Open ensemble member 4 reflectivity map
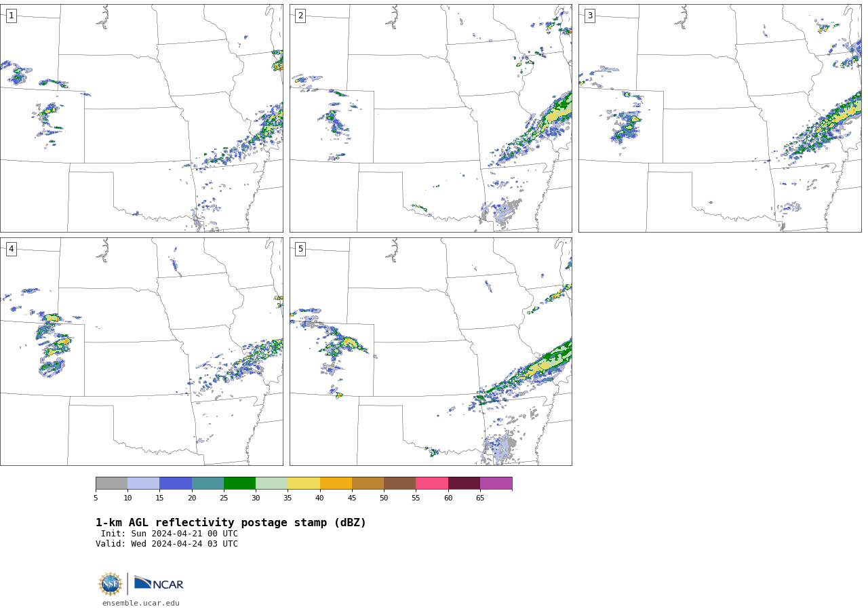 pos(141,351)
